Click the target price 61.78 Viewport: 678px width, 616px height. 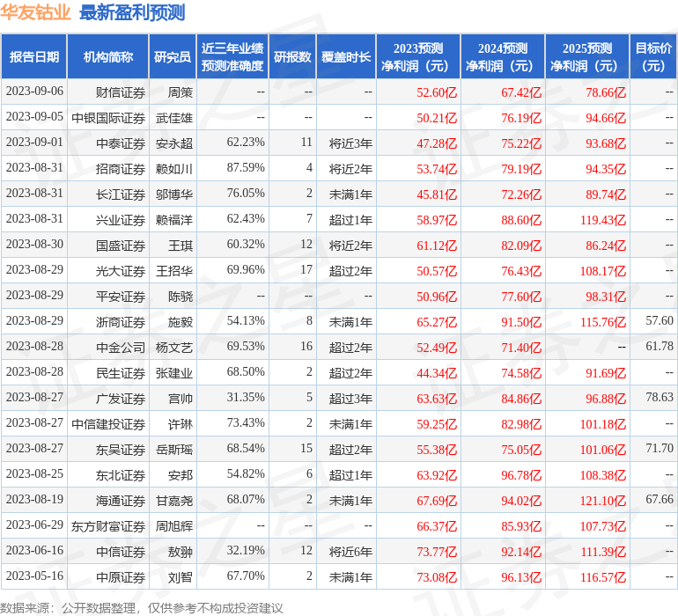pyautogui.click(x=660, y=346)
